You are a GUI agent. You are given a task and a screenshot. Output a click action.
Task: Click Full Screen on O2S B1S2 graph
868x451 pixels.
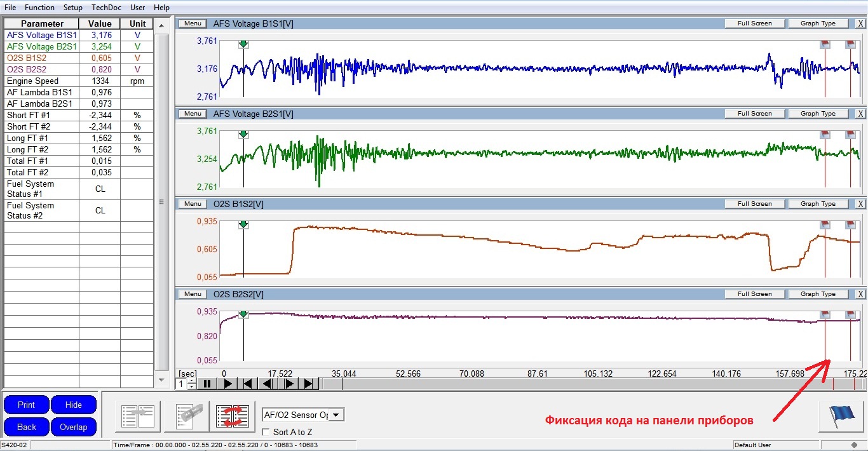point(754,204)
